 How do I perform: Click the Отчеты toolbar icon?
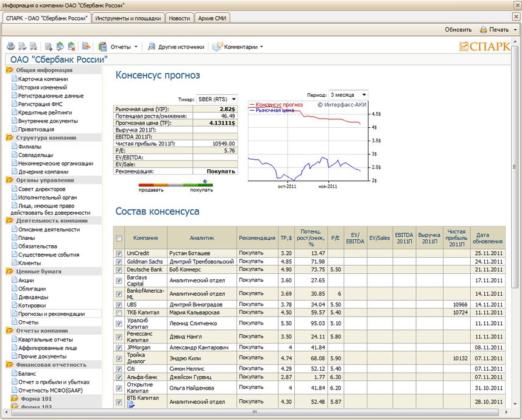[102, 46]
